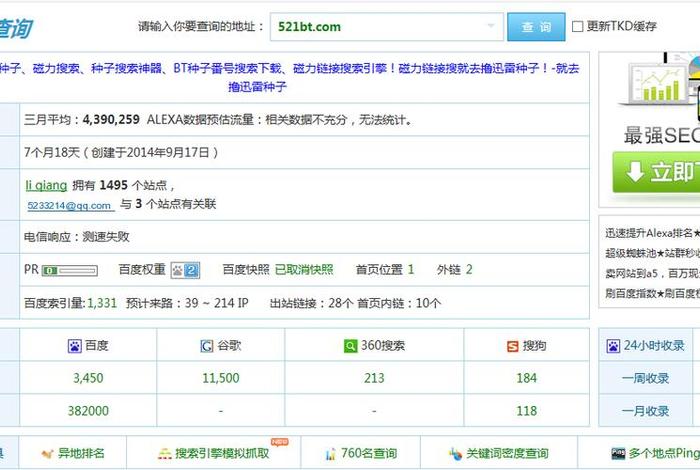Open the 搜索引擎模拟抓取 tool tab

pos(214,453)
